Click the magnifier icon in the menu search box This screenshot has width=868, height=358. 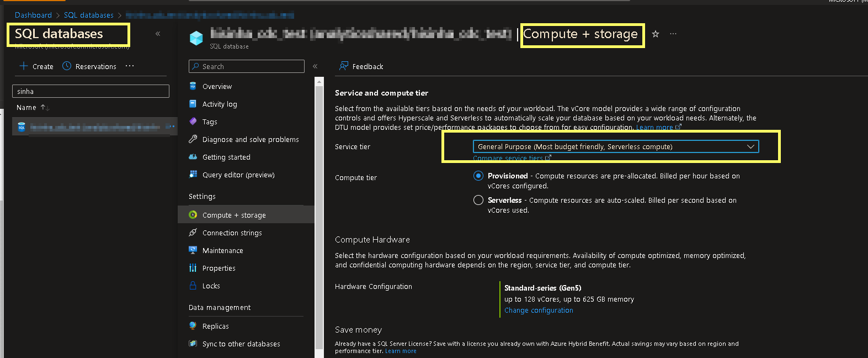[x=195, y=66]
